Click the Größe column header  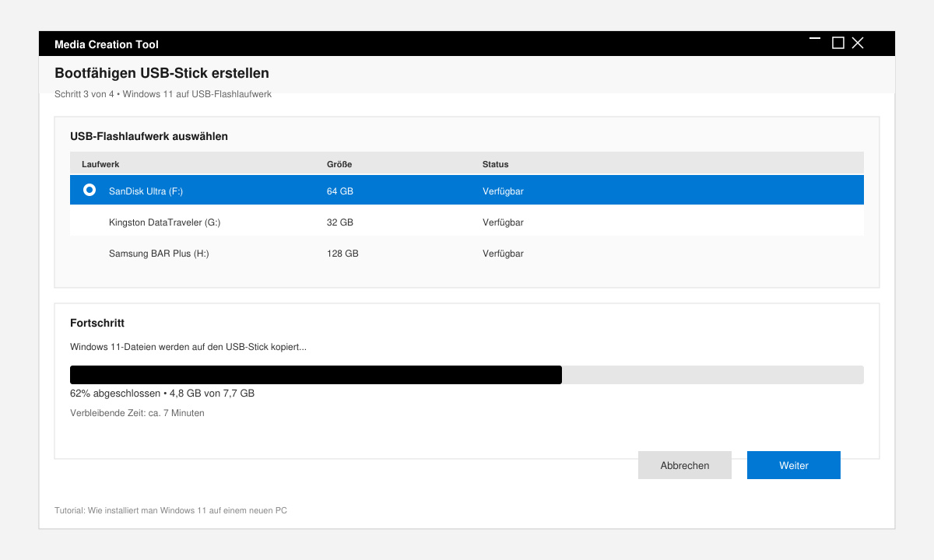339,164
